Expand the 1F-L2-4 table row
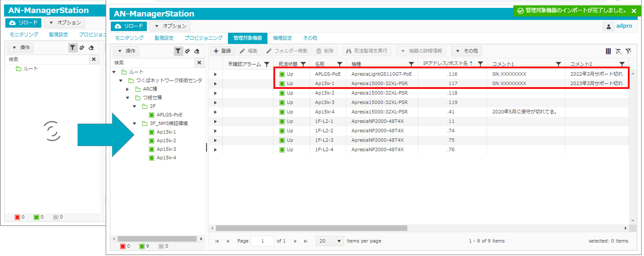The image size is (644, 256). point(215,150)
